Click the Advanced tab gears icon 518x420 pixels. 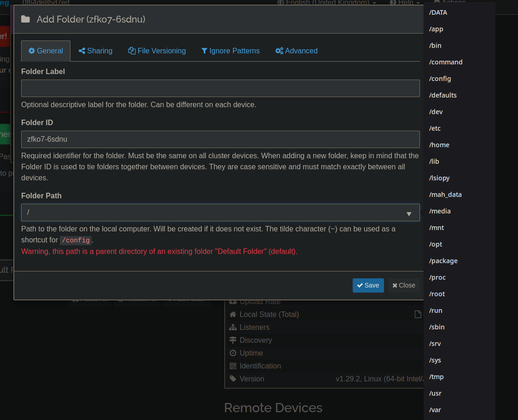[x=279, y=51]
